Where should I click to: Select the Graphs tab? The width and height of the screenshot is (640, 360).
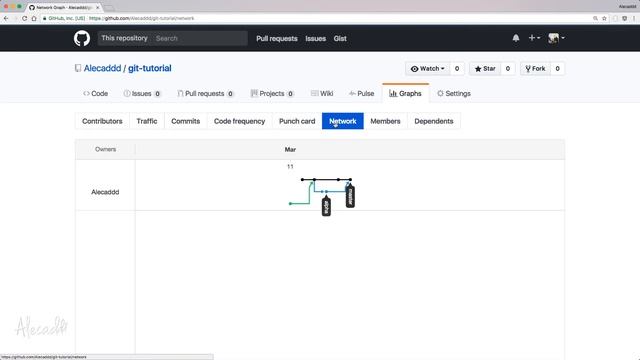click(405, 93)
